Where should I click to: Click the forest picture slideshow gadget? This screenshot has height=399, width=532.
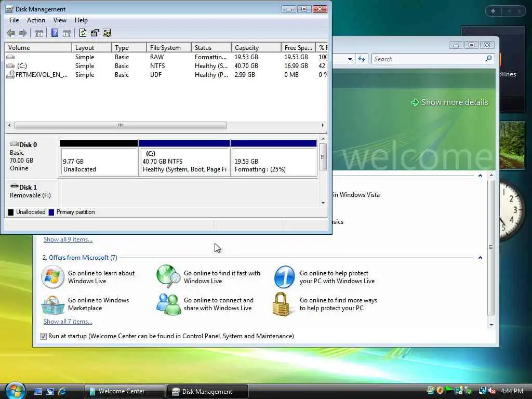[x=512, y=145]
